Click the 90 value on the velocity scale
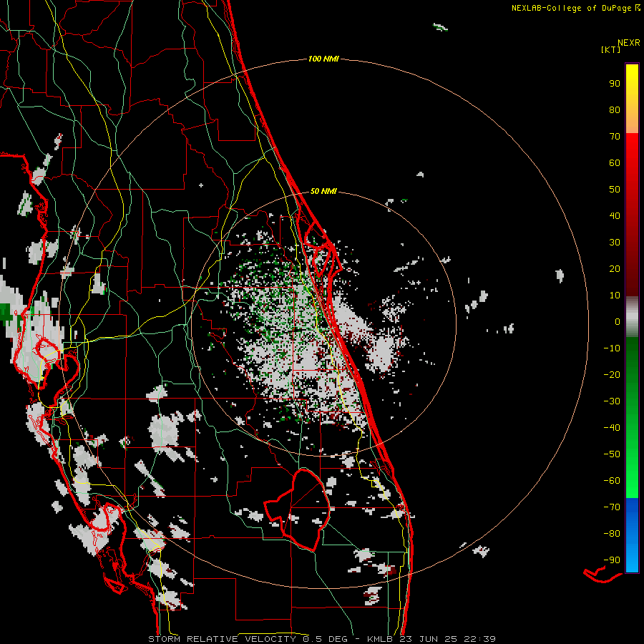 pos(615,84)
